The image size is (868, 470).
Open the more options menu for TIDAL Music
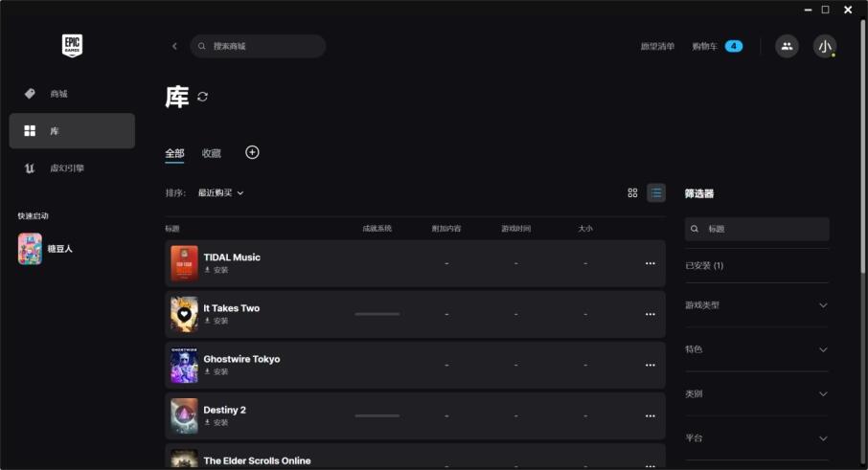pyautogui.click(x=650, y=263)
